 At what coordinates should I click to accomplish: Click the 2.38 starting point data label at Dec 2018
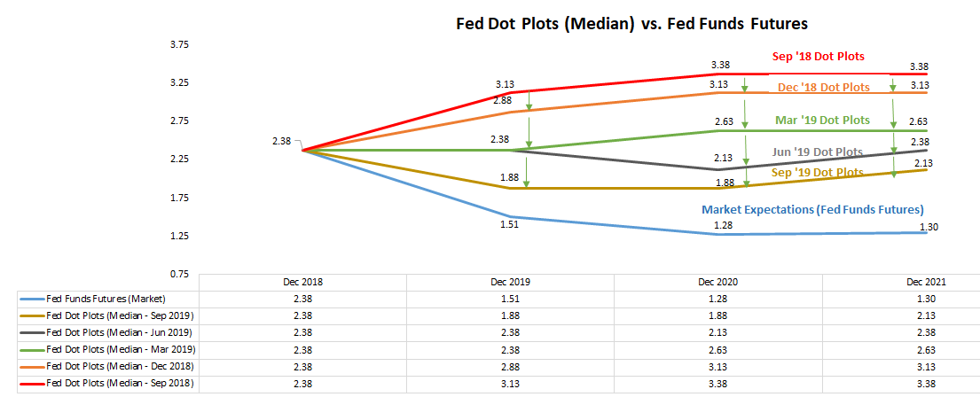282,141
